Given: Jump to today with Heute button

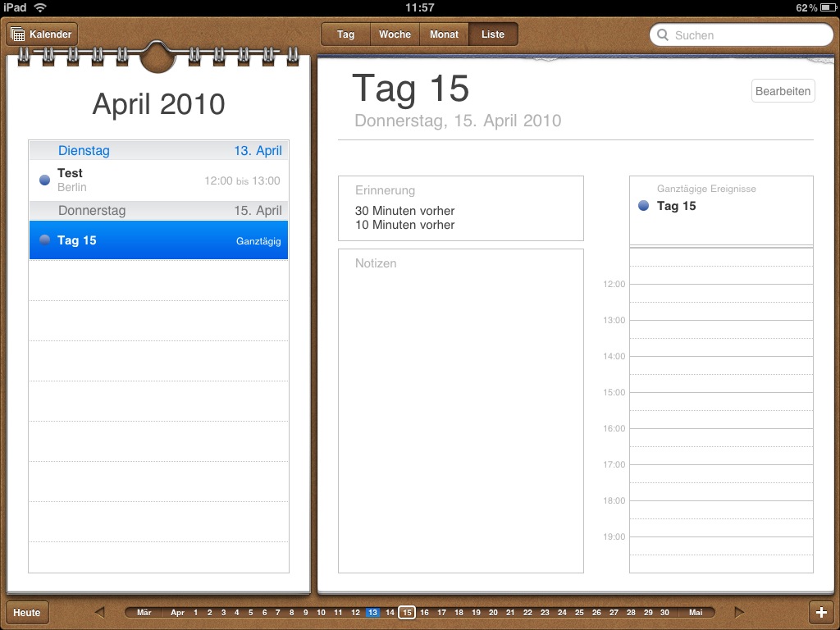Looking at the screenshot, I should pyautogui.click(x=27, y=613).
